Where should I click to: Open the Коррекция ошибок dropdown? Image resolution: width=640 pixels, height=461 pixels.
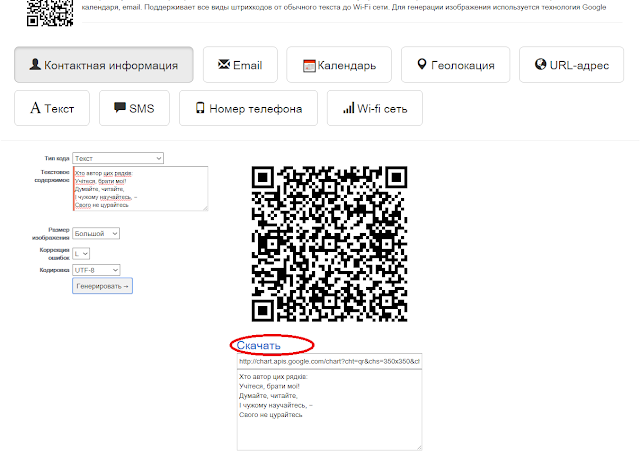coord(81,254)
